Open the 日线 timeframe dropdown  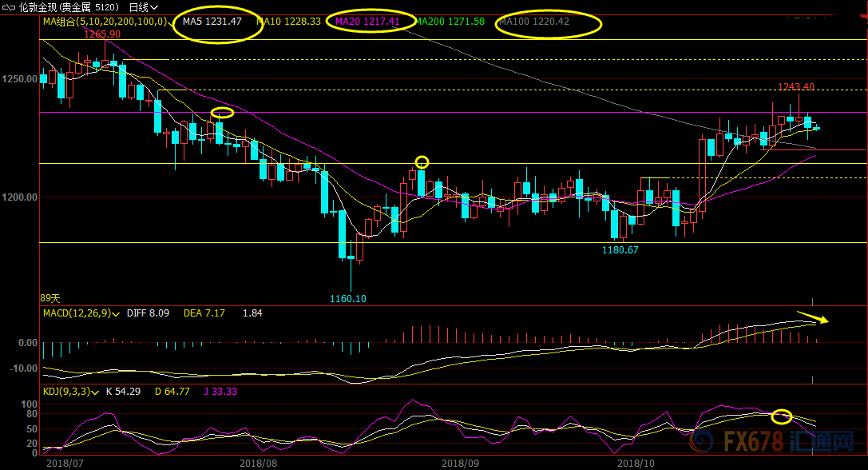pyautogui.click(x=144, y=6)
